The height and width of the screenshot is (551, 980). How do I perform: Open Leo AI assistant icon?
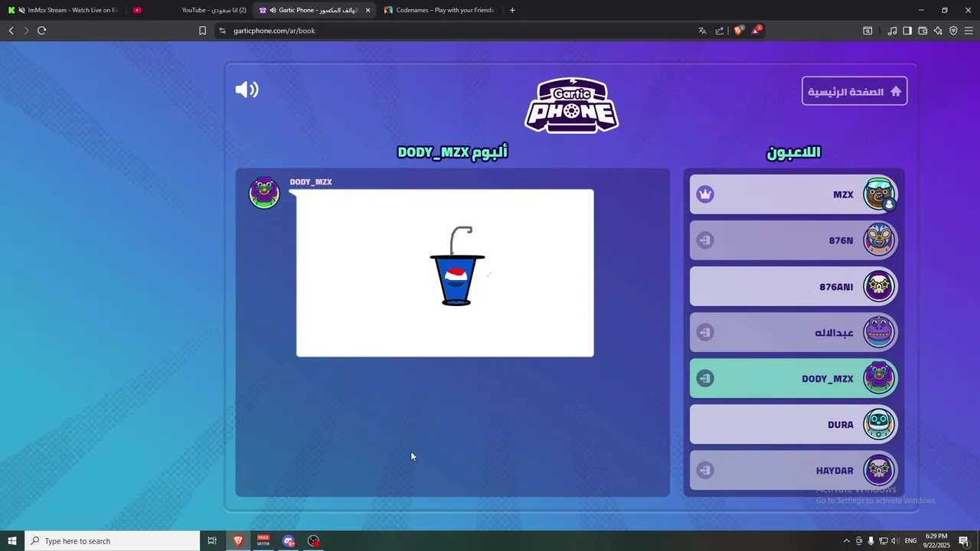click(938, 31)
